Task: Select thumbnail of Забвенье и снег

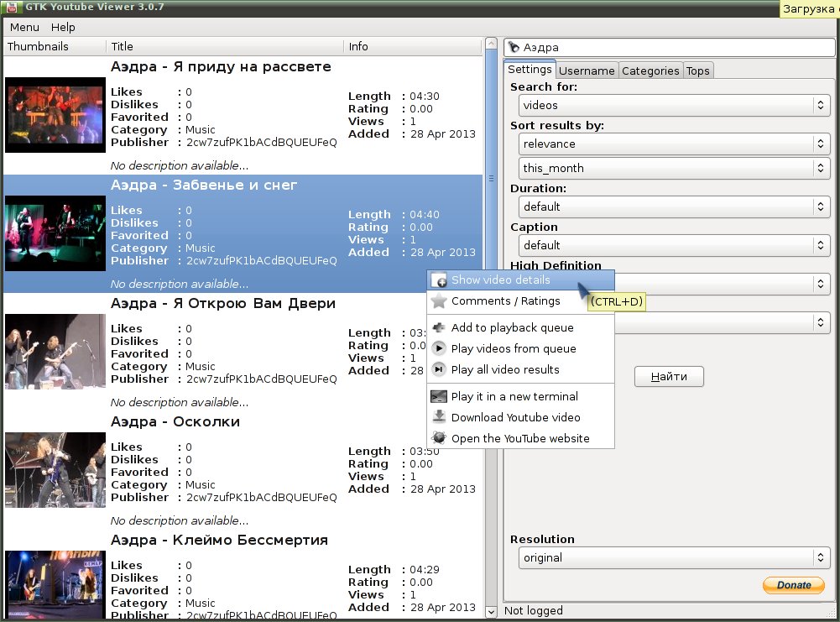Action: [x=55, y=233]
